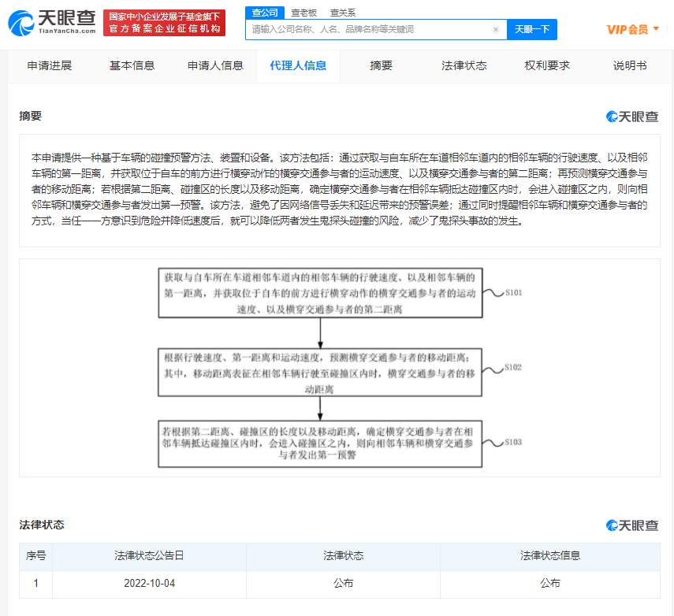Image resolution: width=674 pixels, height=616 pixels.
Task: Open the 申请人信息 tab
Action: [215, 65]
